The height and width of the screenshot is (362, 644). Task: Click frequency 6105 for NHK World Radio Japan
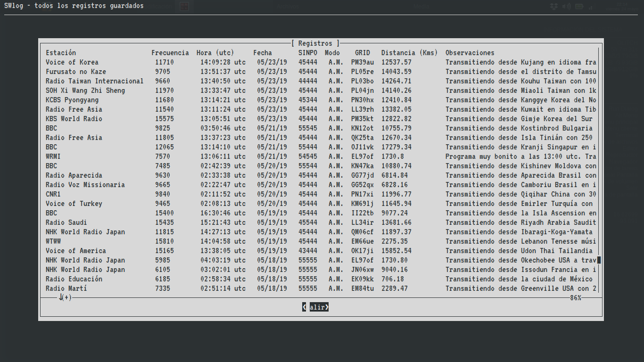[163, 270]
